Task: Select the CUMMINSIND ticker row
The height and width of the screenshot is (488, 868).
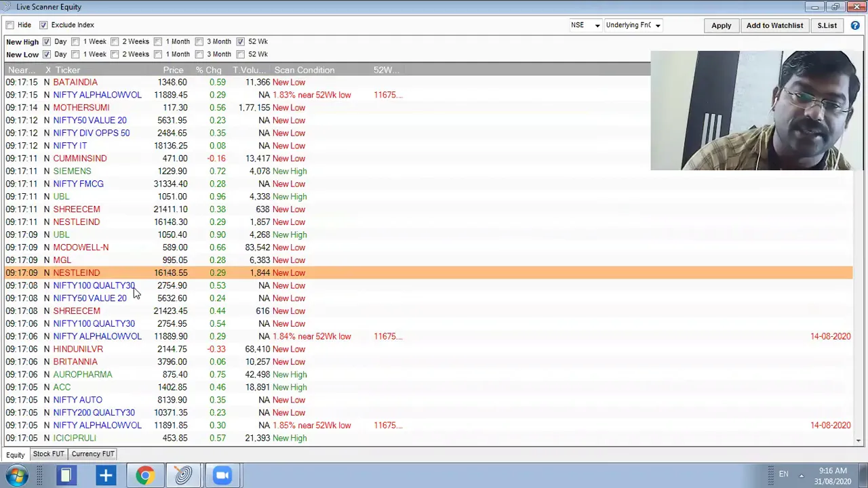Action: pyautogui.click(x=428, y=159)
